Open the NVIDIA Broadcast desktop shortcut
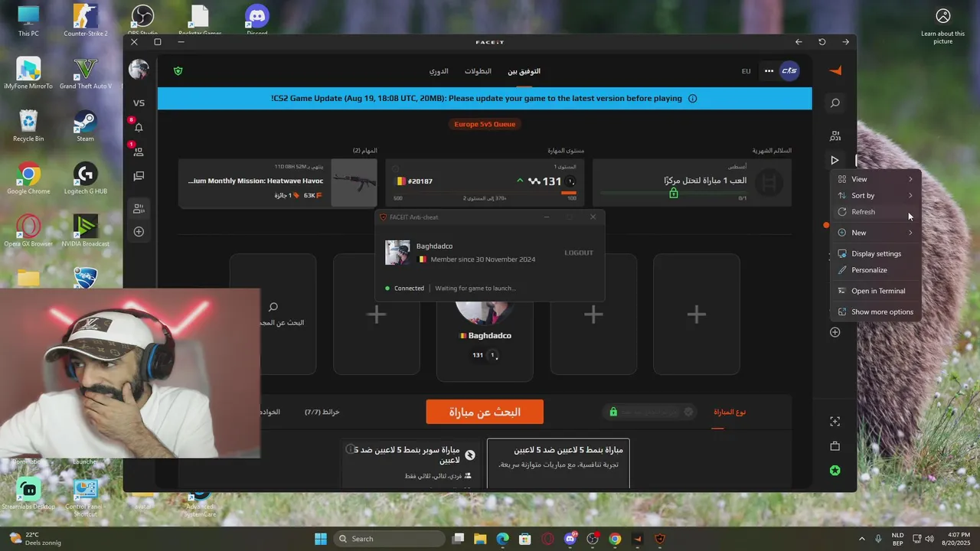 tap(86, 230)
